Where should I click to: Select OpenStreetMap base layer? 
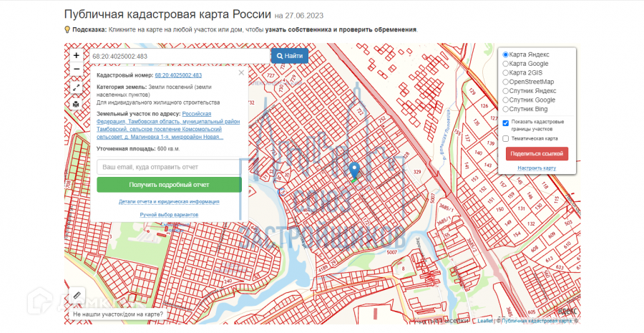pyautogui.click(x=506, y=82)
